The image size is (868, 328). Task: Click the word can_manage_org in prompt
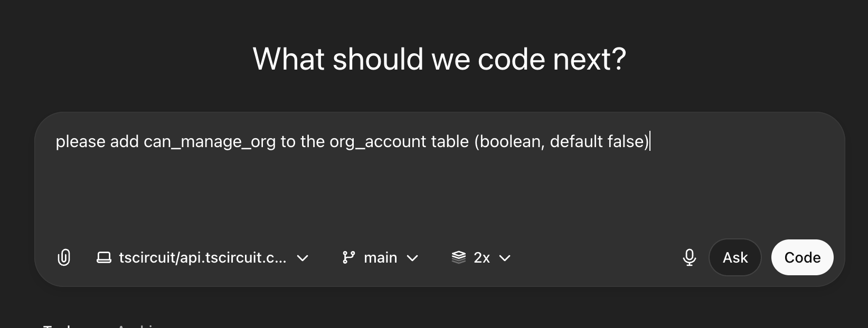[x=210, y=142]
